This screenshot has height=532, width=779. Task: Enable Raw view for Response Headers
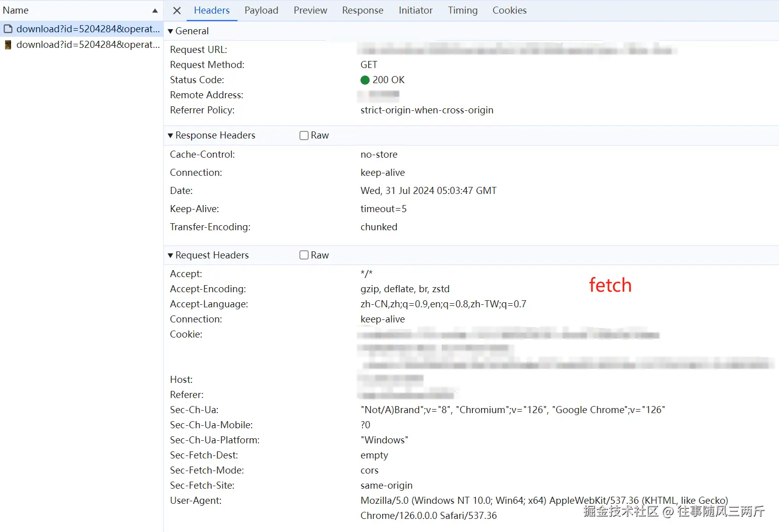point(304,136)
